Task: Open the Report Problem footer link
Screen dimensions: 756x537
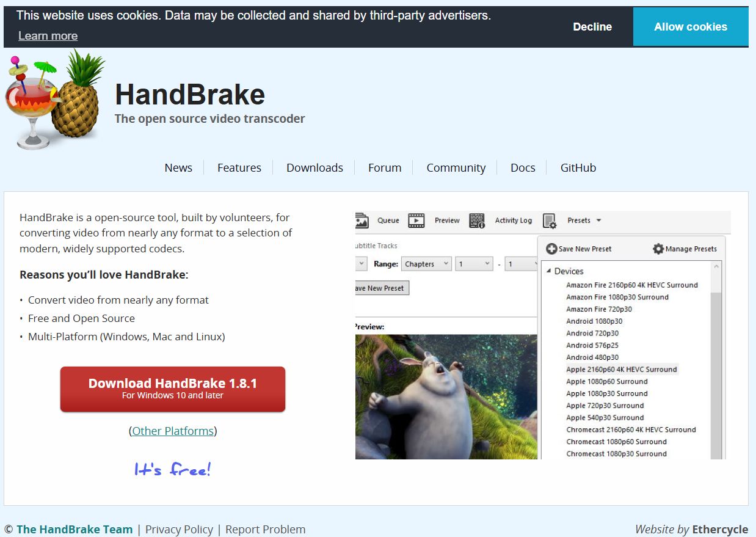Action: 266,530
